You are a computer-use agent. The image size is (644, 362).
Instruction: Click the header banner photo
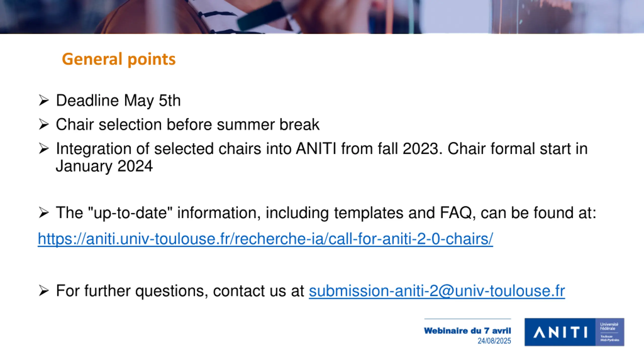pos(322,17)
